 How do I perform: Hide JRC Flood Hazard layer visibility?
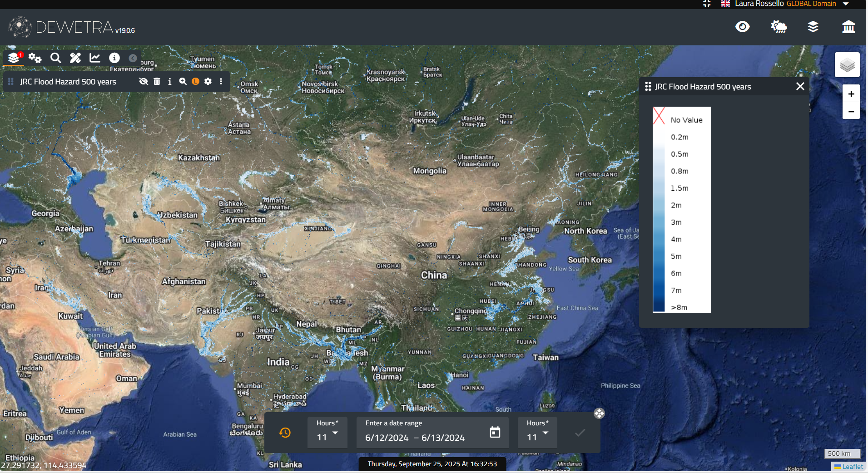144,81
